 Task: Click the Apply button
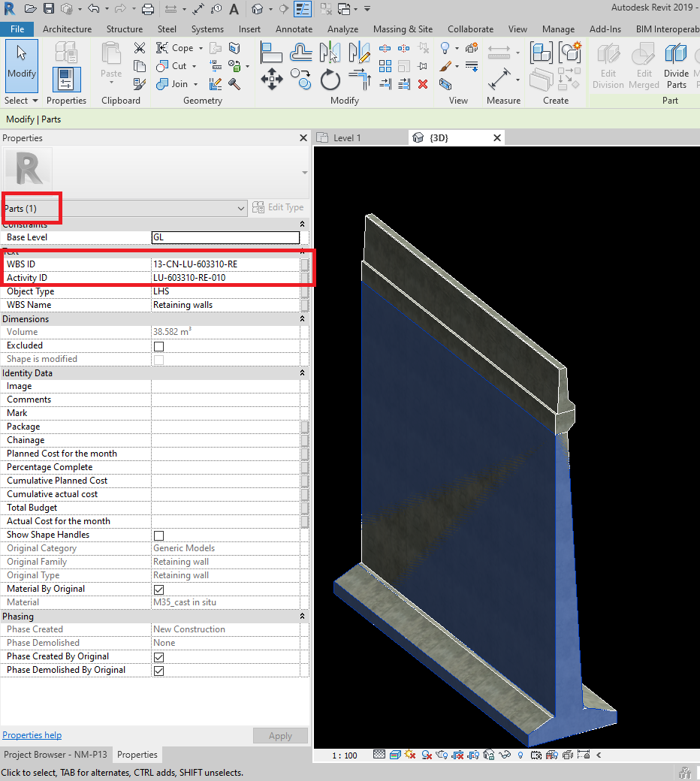click(x=280, y=735)
